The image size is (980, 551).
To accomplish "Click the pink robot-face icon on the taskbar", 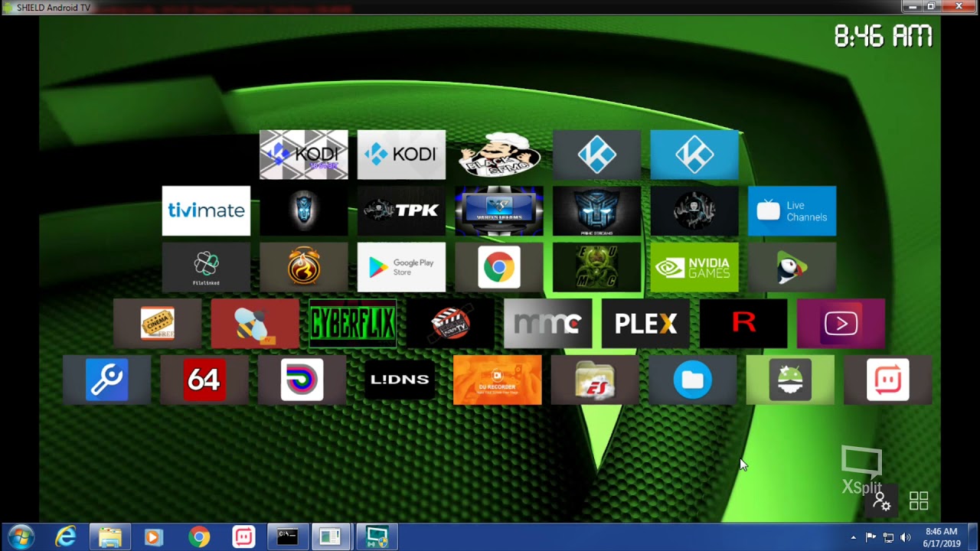I will pyautogui.click(x=243, y=537).
